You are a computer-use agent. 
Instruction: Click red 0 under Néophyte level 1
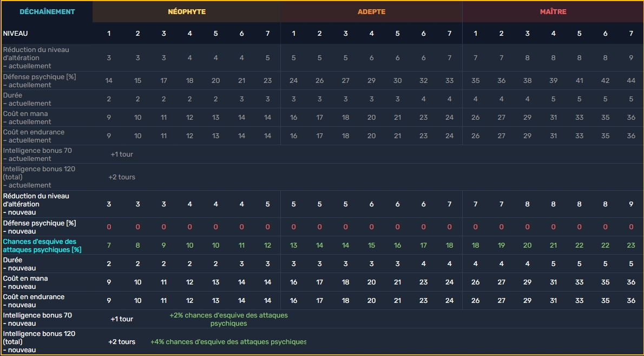point(109,227)
